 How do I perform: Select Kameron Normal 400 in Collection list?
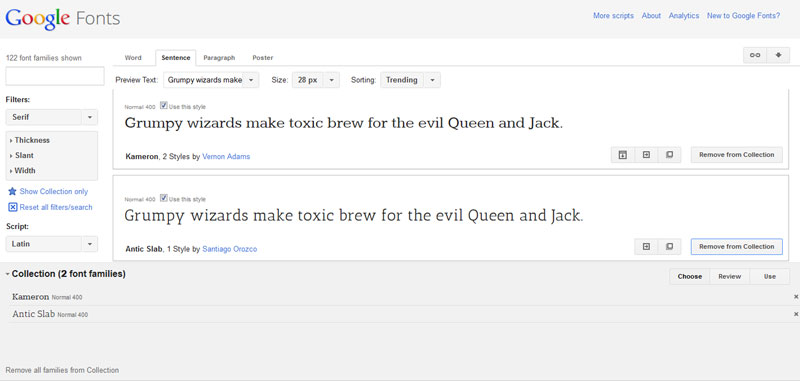click(47, 297)
